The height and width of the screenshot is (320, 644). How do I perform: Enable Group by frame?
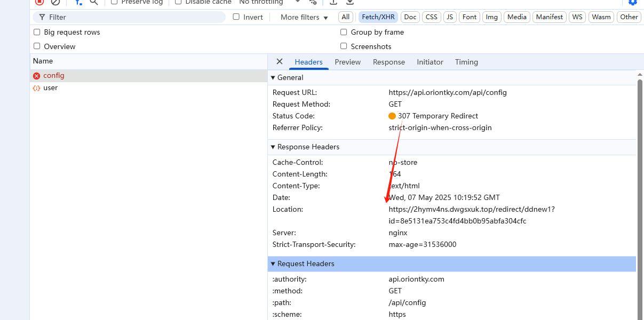pos(344,32)
